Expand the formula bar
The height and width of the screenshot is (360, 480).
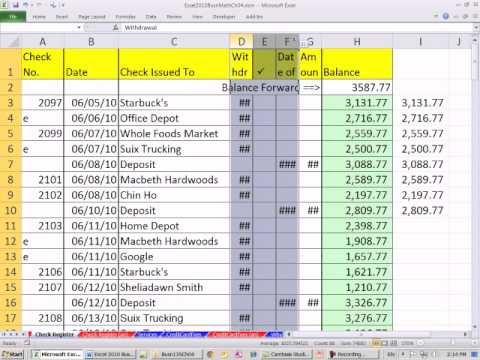tap(476, 28)
